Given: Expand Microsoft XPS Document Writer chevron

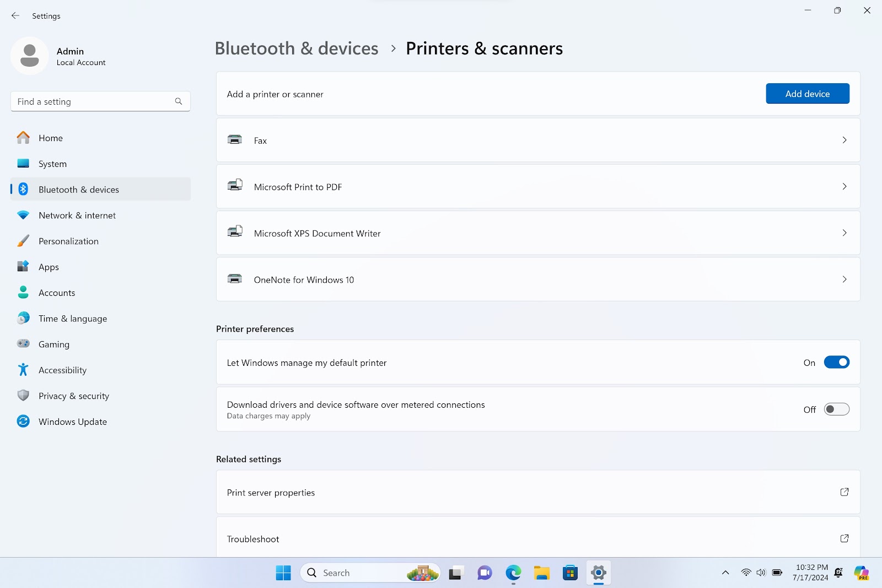Looking at the screenshot, I should [844, 233].
